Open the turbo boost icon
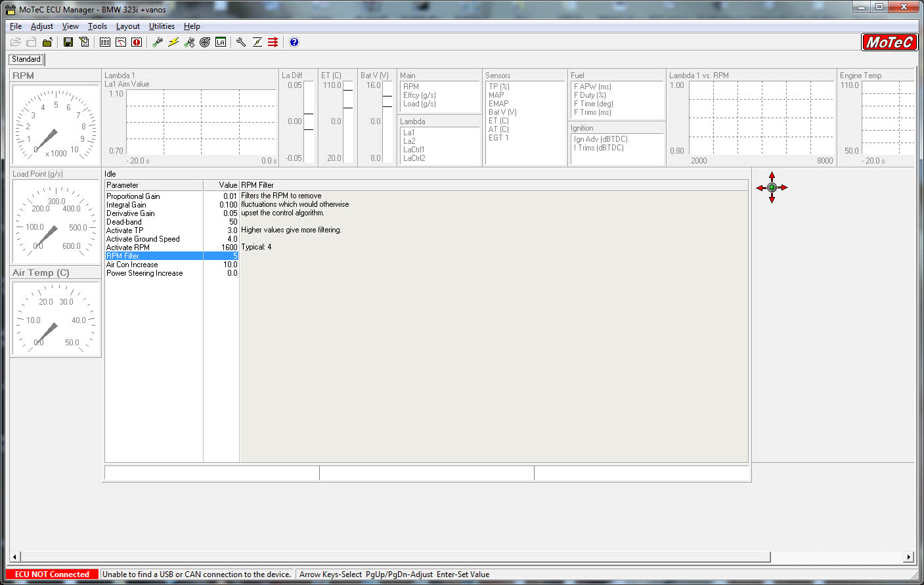 (x=205, y=42)
